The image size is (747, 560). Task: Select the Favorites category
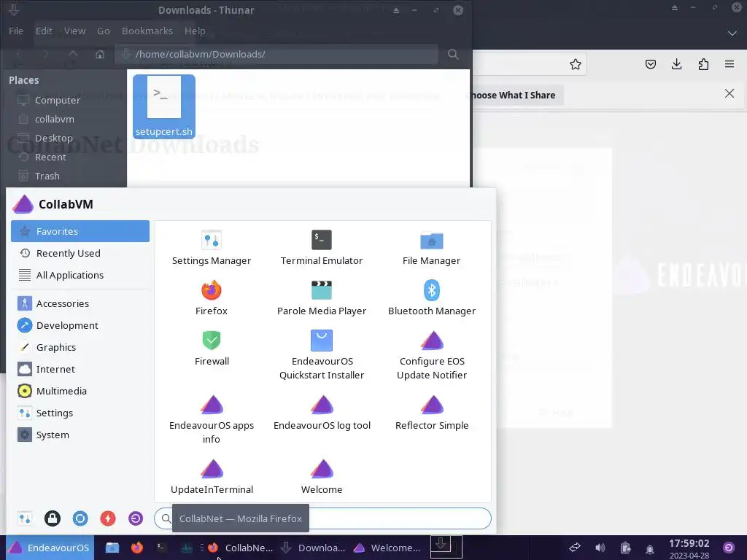(x=80, y=231)
